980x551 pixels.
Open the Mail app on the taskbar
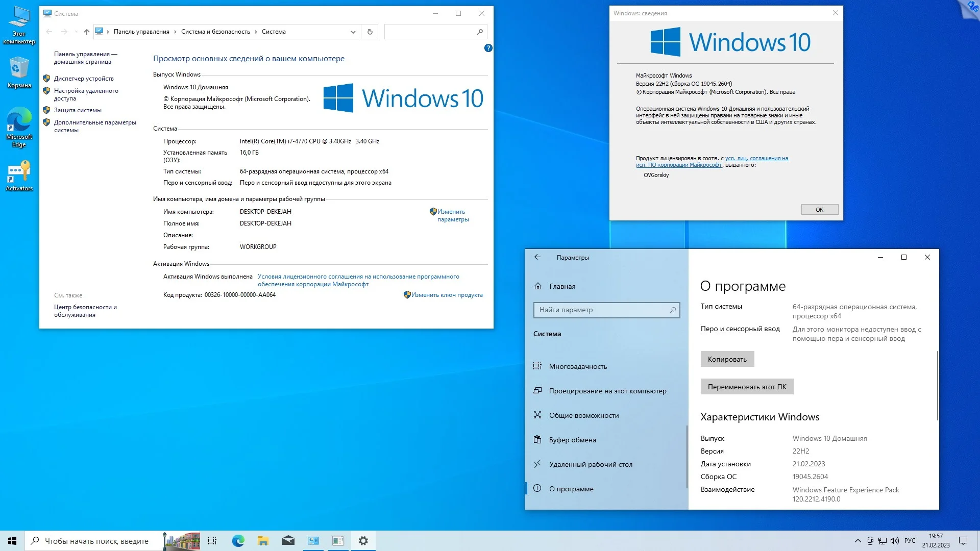tap(288, 541)
